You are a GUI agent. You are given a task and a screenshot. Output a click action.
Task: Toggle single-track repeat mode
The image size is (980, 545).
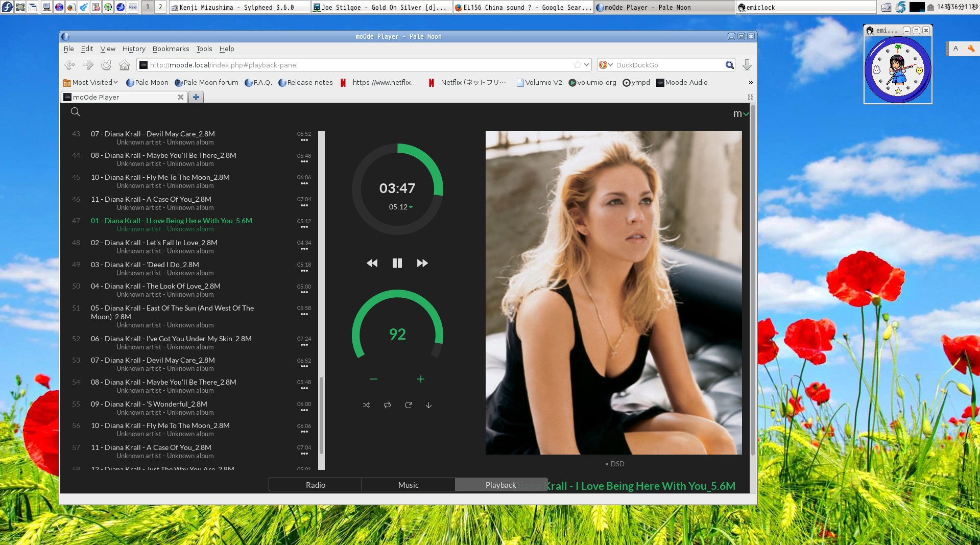[408, 405]
